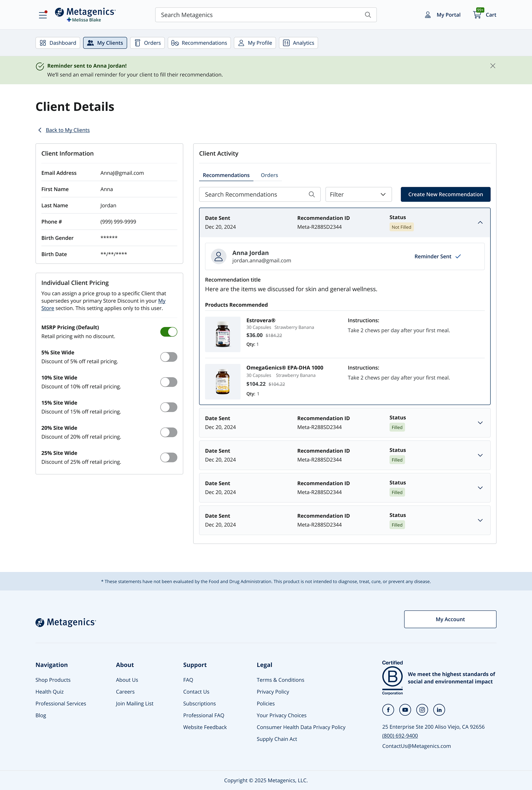Open the Orders navigation tab
The width and height of the screenshot is (532, 790).
[147, 43]
